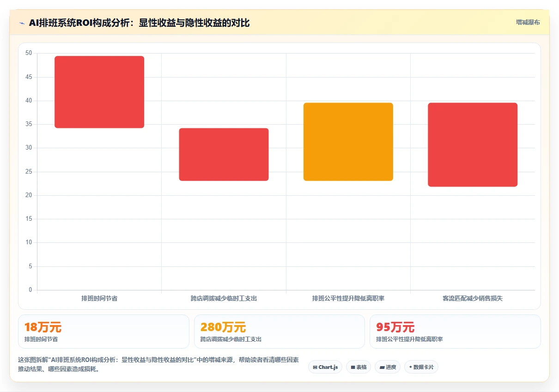Click the y-axis tick value 15
The width and height of the screenshot is (559, 392).
29,219
